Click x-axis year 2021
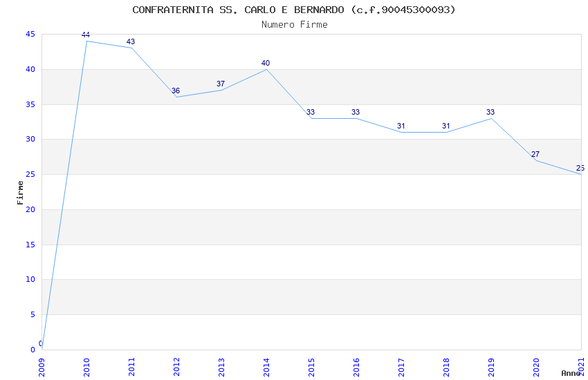The width and height of the screenshot is (588, 380). pos(582,368)
